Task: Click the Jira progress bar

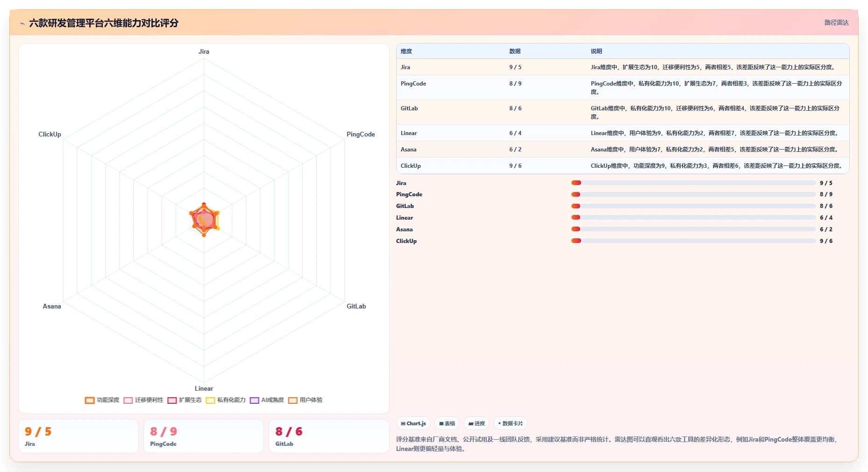Action: (x=693, y=183)
